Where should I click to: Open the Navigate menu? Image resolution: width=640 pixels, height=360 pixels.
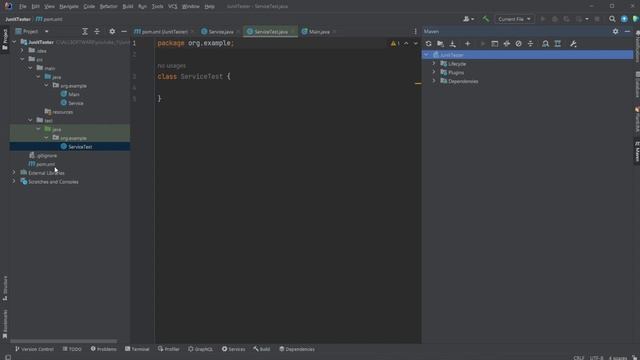click(x=69, y=7)
